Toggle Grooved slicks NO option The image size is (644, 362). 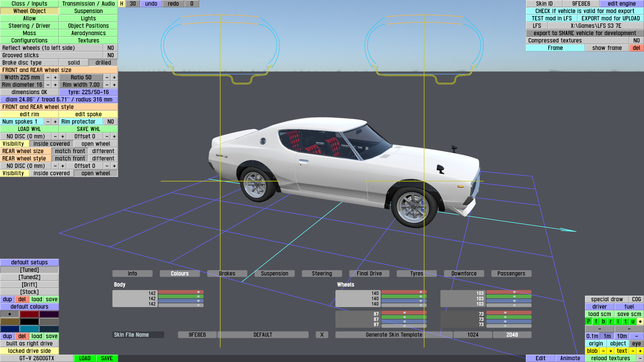(x=110, y=55)
